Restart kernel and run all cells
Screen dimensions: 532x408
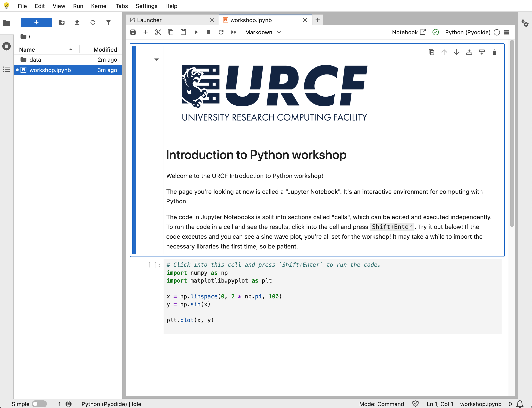tap(234, 32)
